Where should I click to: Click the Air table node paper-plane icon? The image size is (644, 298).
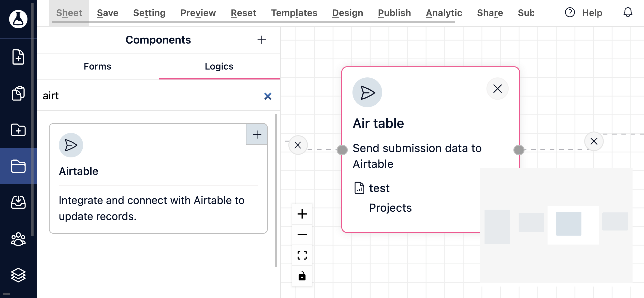(x=367, y=92)
